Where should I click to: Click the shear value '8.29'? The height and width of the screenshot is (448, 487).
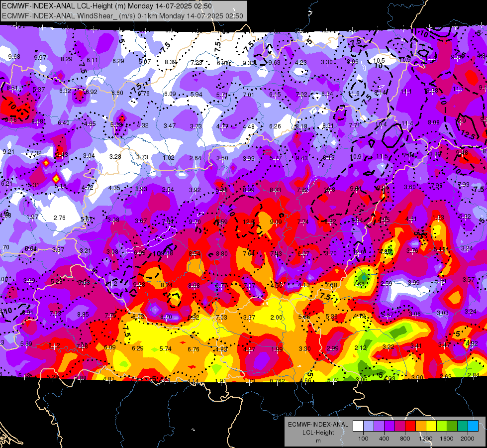pyautogui.click(x=67, y=59)
